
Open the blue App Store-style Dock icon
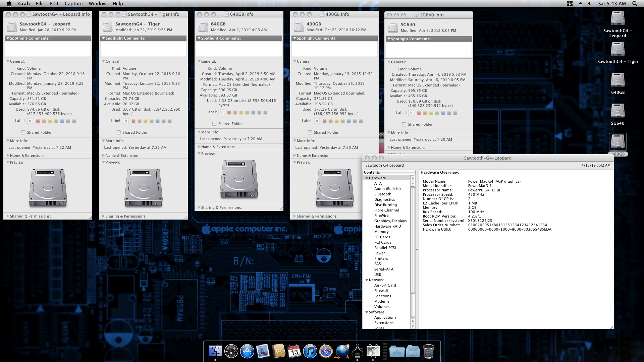tap(247, 351)
